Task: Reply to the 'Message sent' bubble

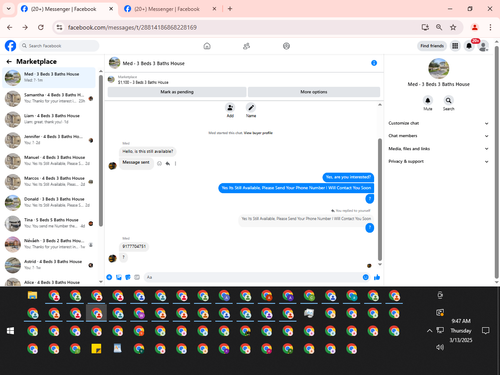Action: (168, 163)
